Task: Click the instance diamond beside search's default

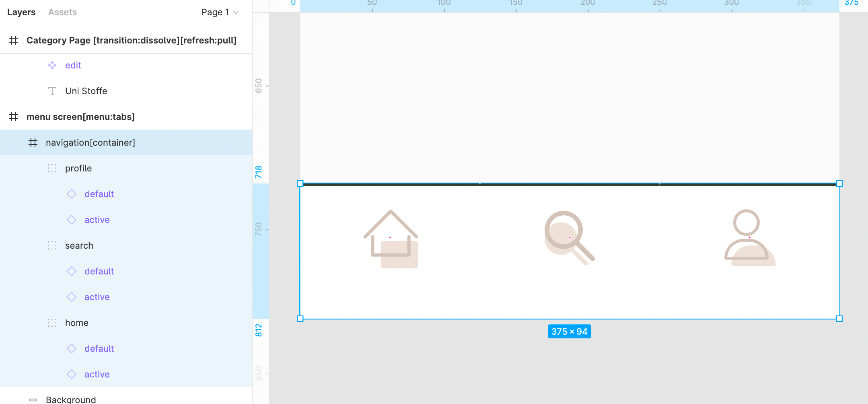Action: pyautogui.click(x=72, y=271)
